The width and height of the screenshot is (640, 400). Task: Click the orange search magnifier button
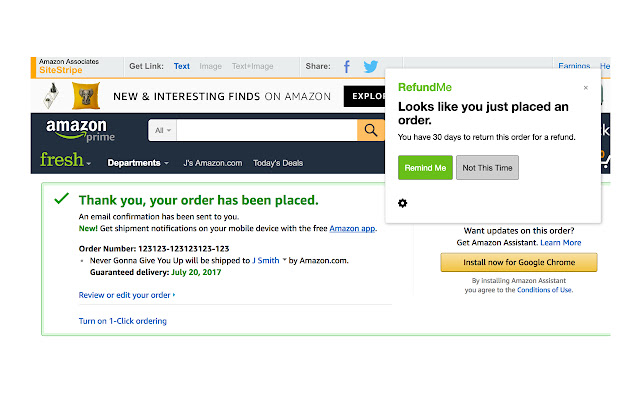(x=371, y=130)
